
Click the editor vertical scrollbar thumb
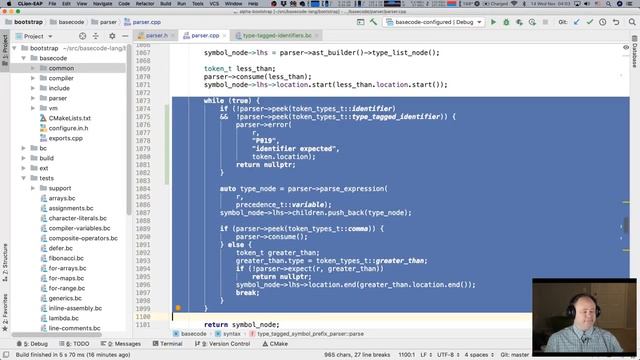pyautogui.click(x=626, y=224)
